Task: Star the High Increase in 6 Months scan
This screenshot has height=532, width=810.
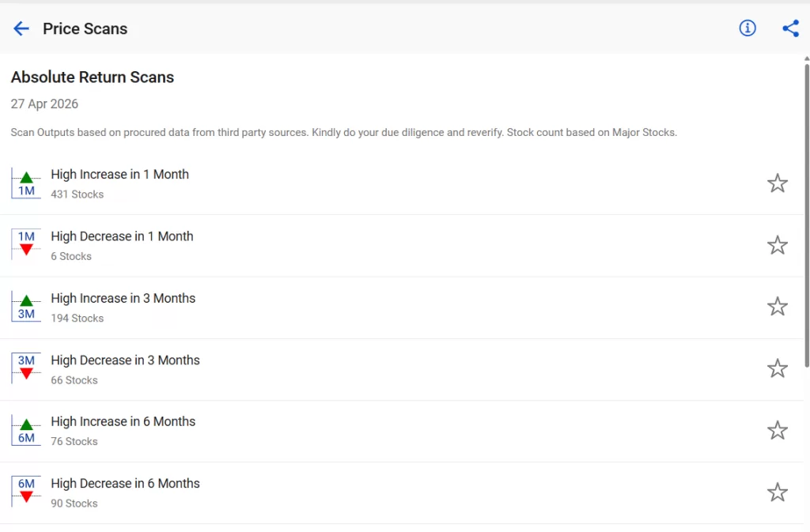Action: click(x=778, y=430)
